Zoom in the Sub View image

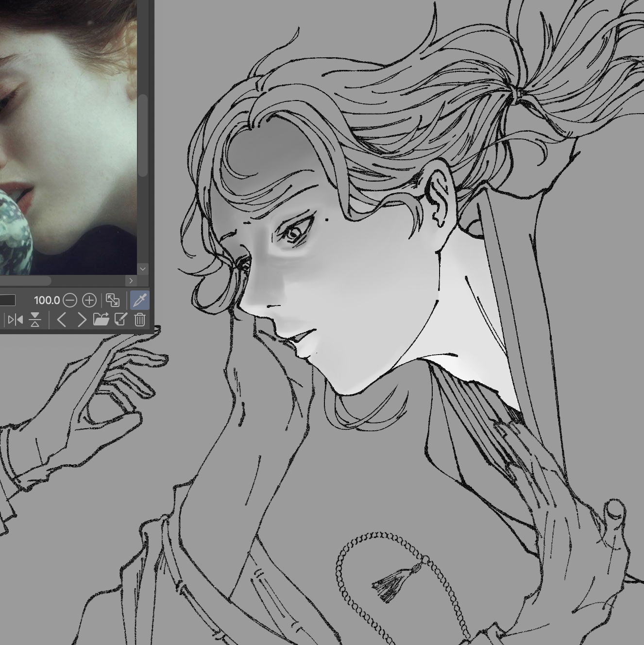89,300
